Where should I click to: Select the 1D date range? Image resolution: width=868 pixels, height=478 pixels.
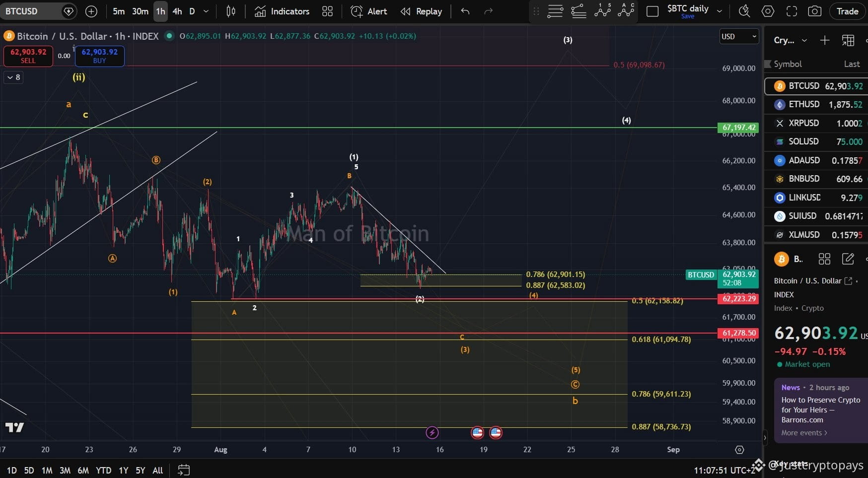[11, 470]
